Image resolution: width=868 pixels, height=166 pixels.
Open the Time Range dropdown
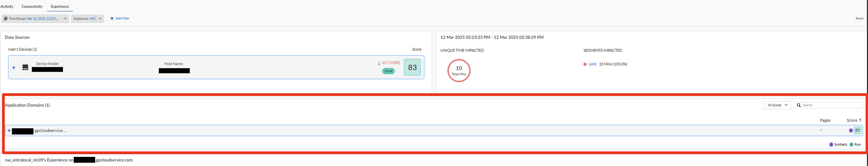(x=35, y=19)
